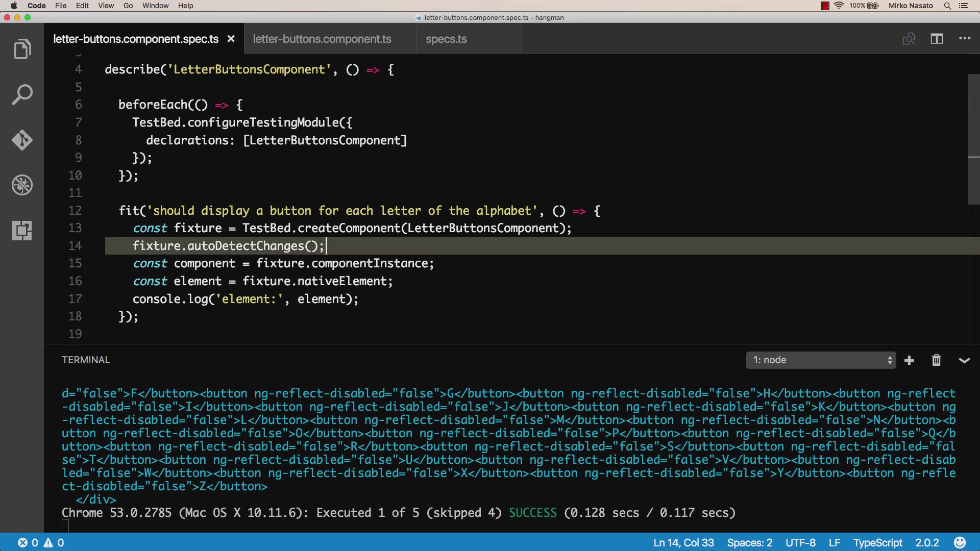Change file encoding UTF-8

(800, 542)
